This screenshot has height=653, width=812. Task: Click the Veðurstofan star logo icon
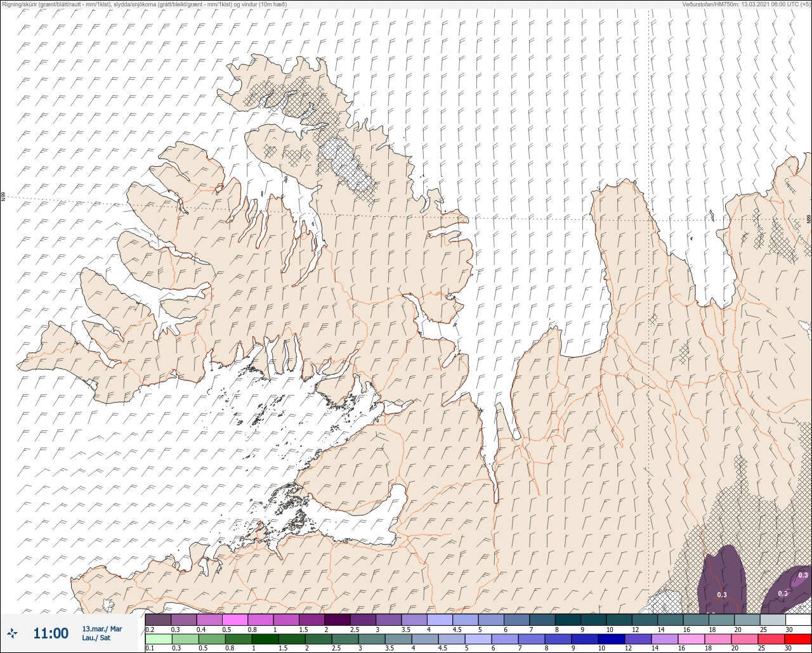[x=13, y=633]
